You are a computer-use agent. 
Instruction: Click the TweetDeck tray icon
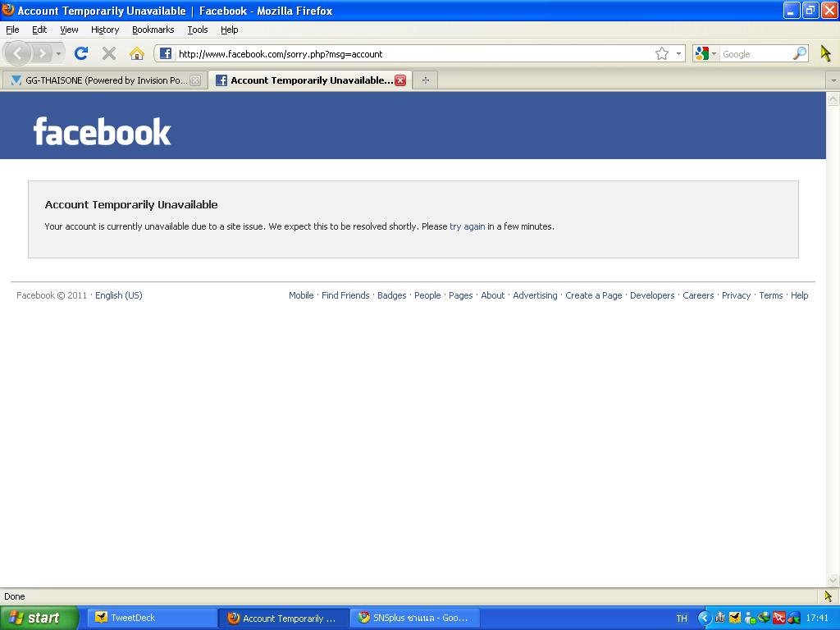pos(734,618)
